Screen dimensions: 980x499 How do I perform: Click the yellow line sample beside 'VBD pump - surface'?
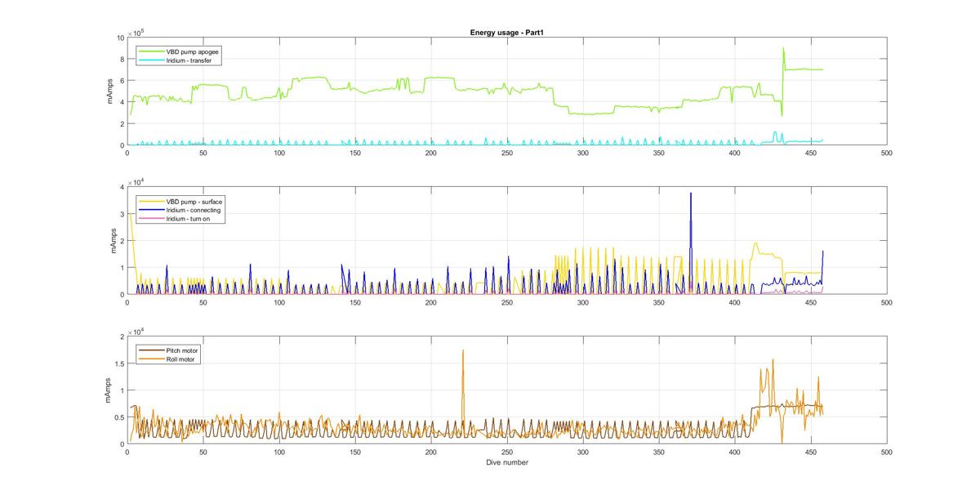152,201
